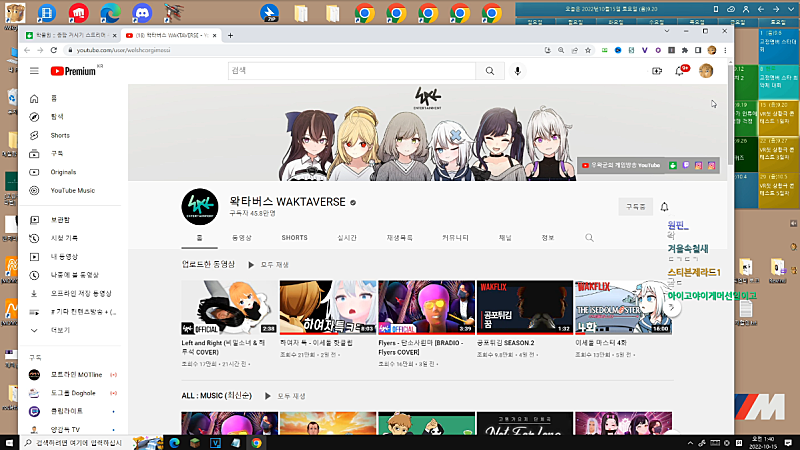Open Originals in sidebar

63,172
